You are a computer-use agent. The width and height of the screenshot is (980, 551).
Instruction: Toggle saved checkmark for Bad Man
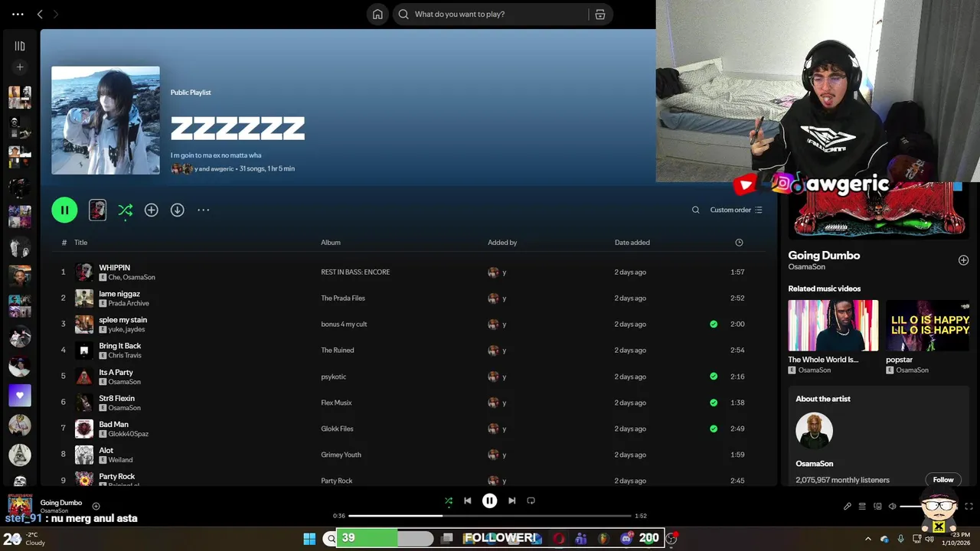714,429
